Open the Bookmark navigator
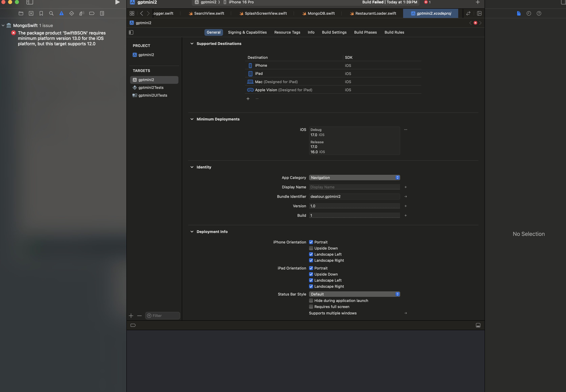 (x=41, y=13)
